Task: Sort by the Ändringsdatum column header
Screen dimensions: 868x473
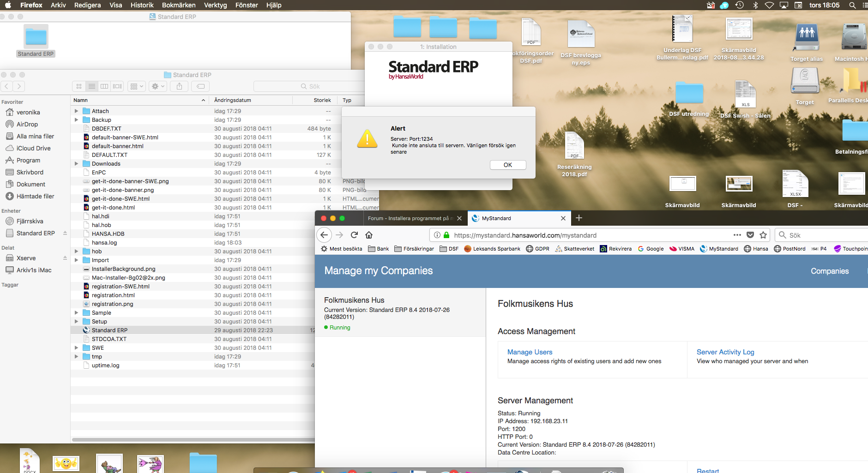Action: 250,100
